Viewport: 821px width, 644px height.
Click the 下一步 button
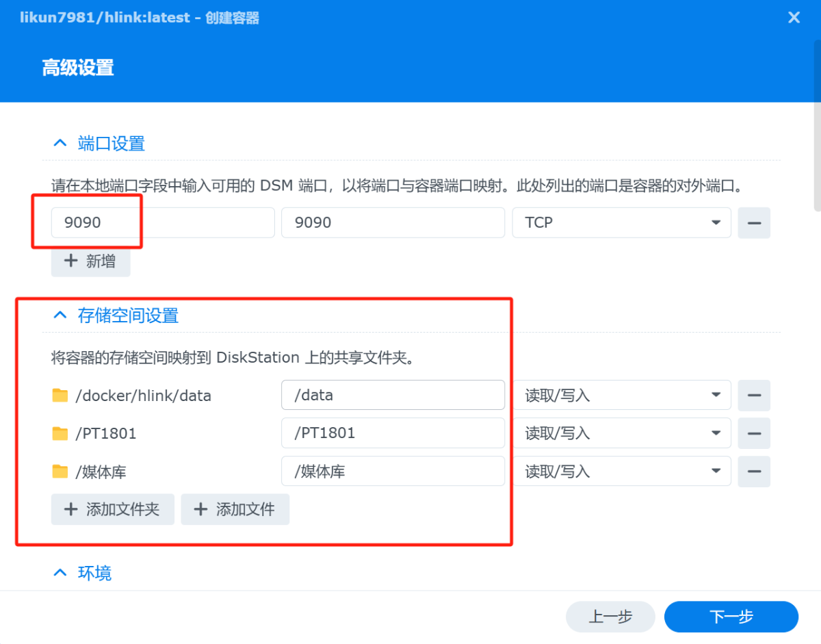[731, 617]
